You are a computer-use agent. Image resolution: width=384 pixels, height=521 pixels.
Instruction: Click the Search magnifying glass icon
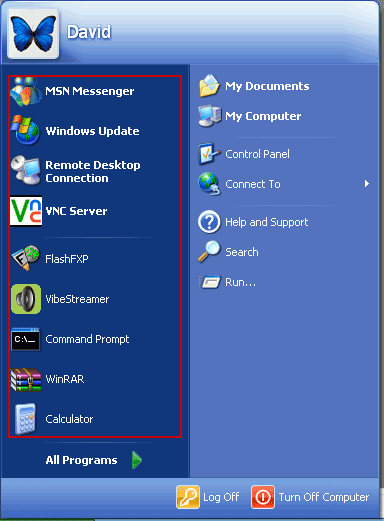tap(209, 252)
